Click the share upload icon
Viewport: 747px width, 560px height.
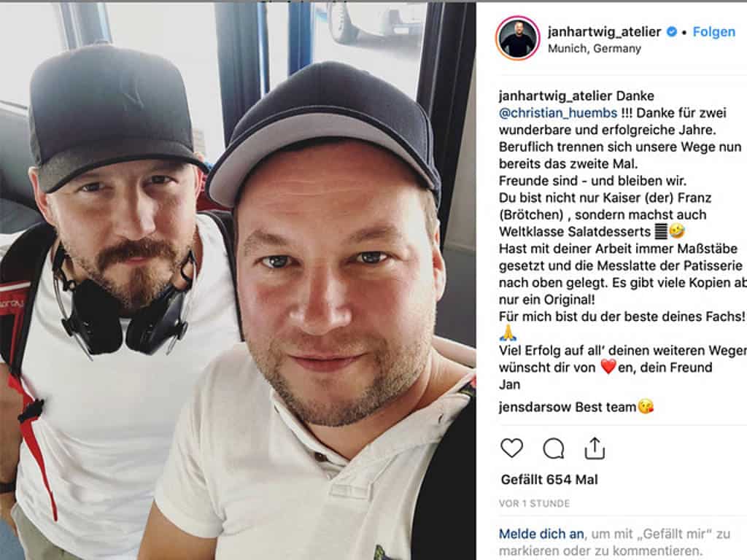[x=595, y=448]
